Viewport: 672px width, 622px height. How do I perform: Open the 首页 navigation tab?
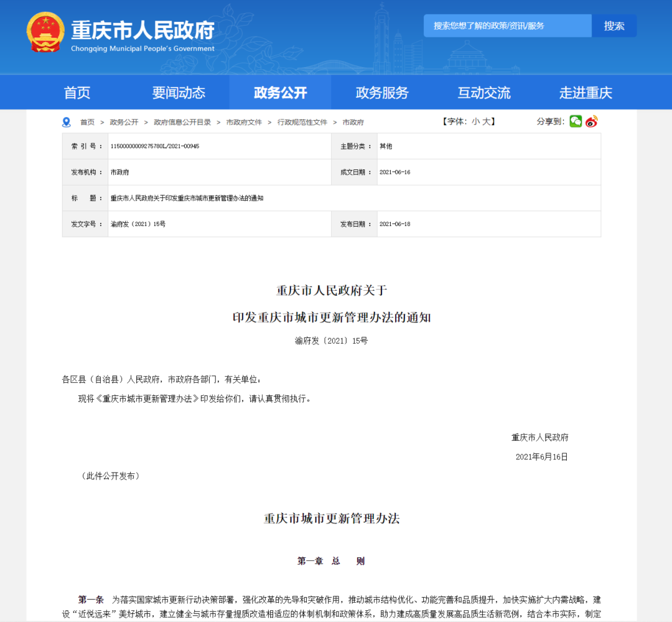77,93
